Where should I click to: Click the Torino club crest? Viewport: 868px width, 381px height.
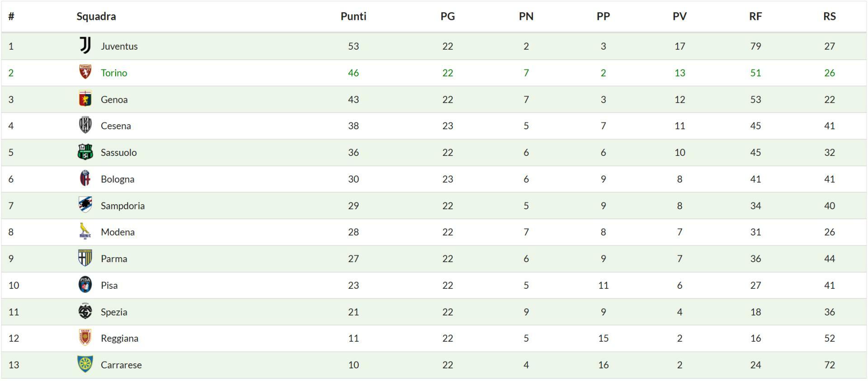pos(85,72)
